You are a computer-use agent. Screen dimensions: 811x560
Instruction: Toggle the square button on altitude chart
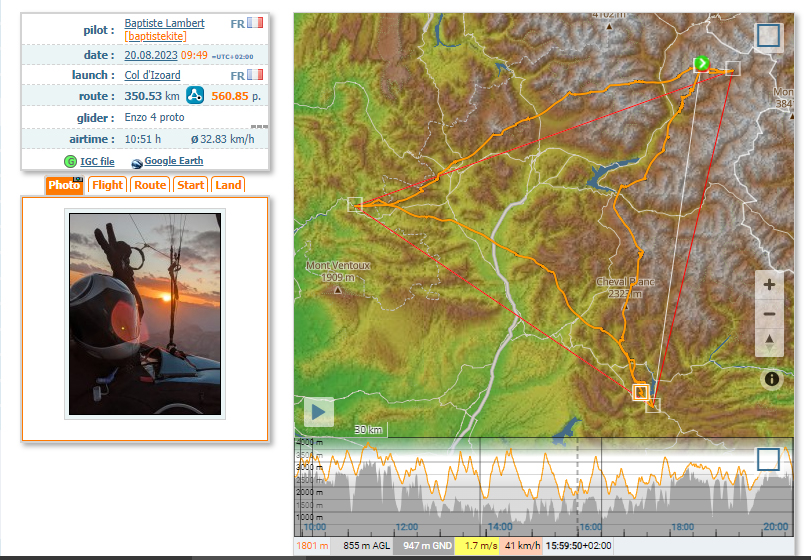coord(768,459)
